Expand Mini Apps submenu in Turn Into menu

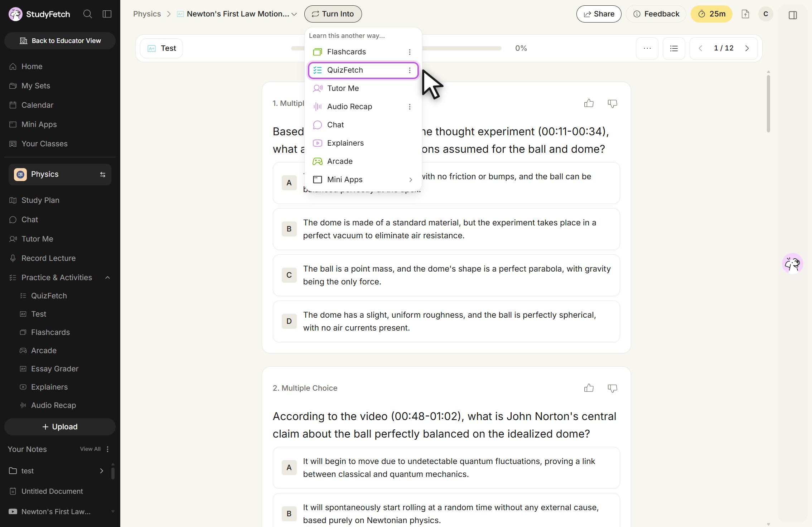[x=363, y=180]
